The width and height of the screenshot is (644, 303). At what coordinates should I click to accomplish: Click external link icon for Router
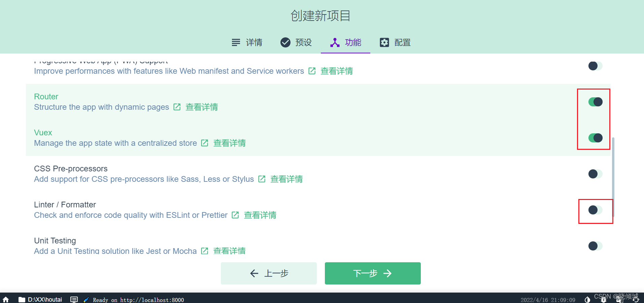pyautogui.click(x=177, y=107)
